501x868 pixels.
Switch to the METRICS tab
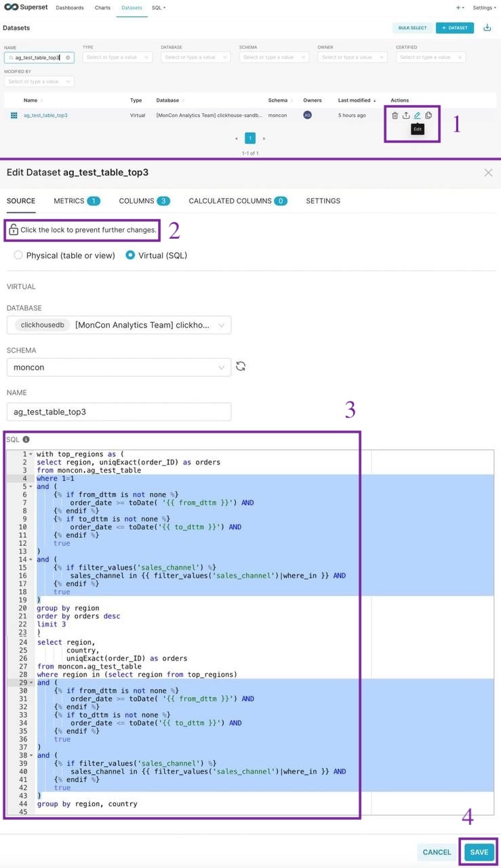pos(77,201)
